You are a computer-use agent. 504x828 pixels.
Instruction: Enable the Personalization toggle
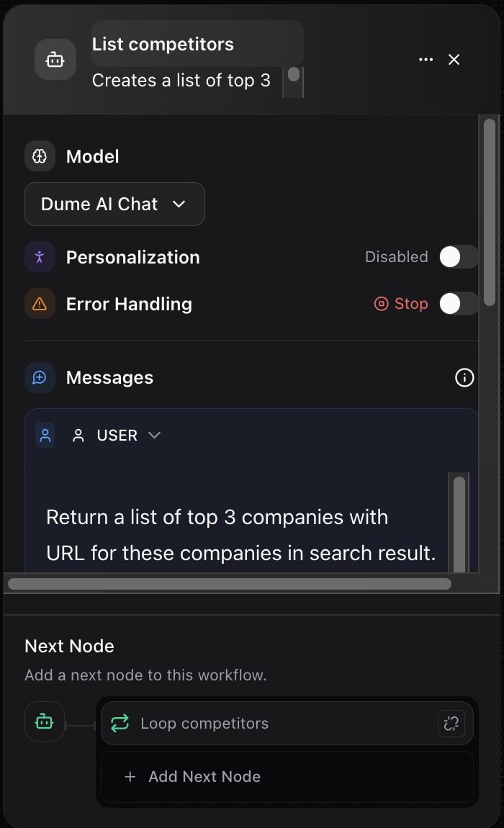[459, 257]
